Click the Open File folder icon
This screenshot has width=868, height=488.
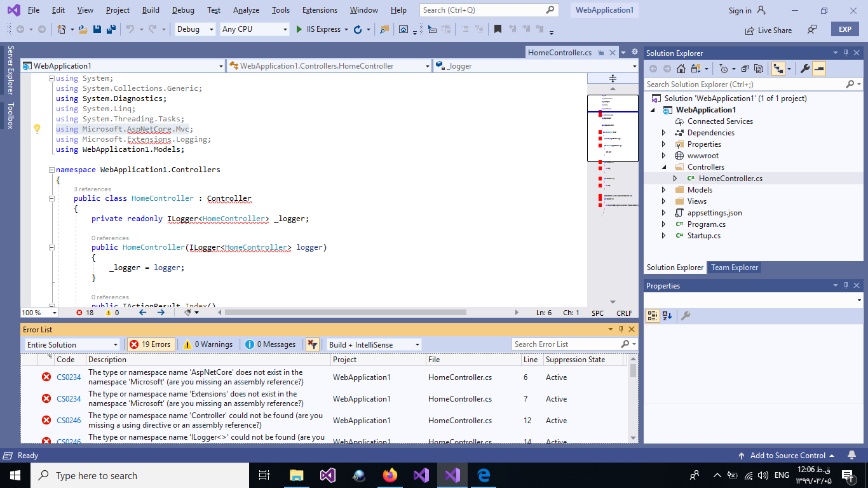pyautogui.click(x=83, y=29)
